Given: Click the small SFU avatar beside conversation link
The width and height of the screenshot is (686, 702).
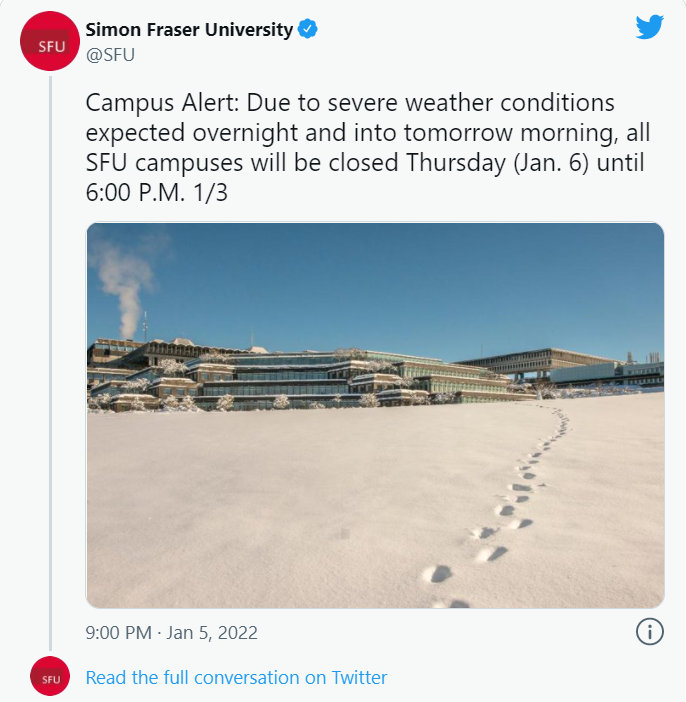Looking at the screenshot, I should [x=50, y=676].
